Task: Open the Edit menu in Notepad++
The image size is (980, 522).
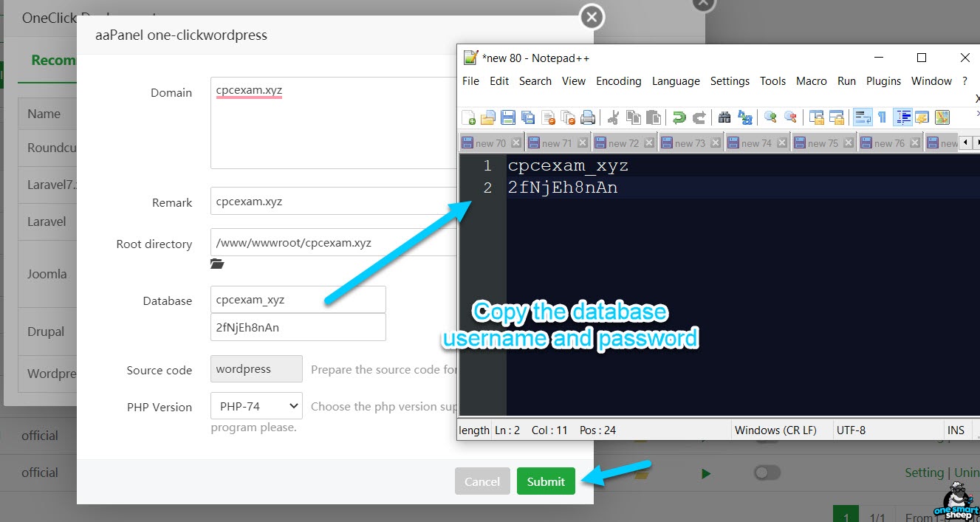Action: (x=499, y=81)
